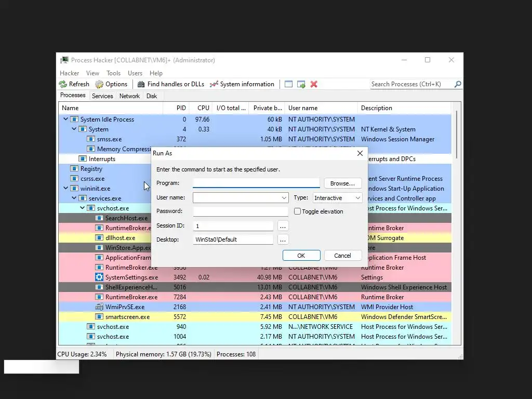
Task: Collapse the System Idle Process tree node
Action: 66,119
